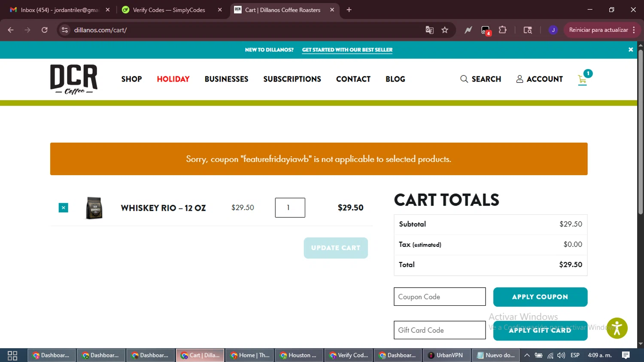Screen dimensions: 644x362
Task: Click the translate page icon
Action: pos(429,30)
